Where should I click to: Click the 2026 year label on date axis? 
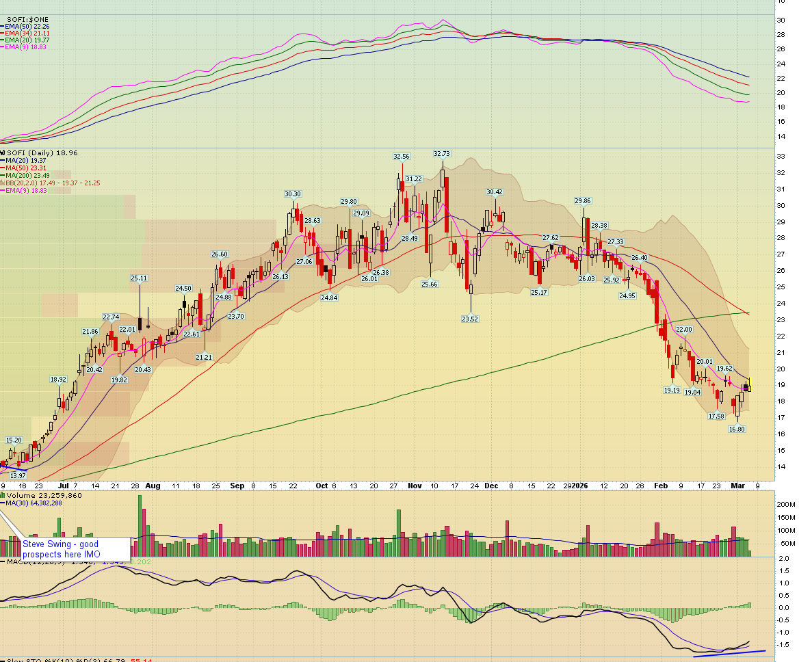click(580, 486)
